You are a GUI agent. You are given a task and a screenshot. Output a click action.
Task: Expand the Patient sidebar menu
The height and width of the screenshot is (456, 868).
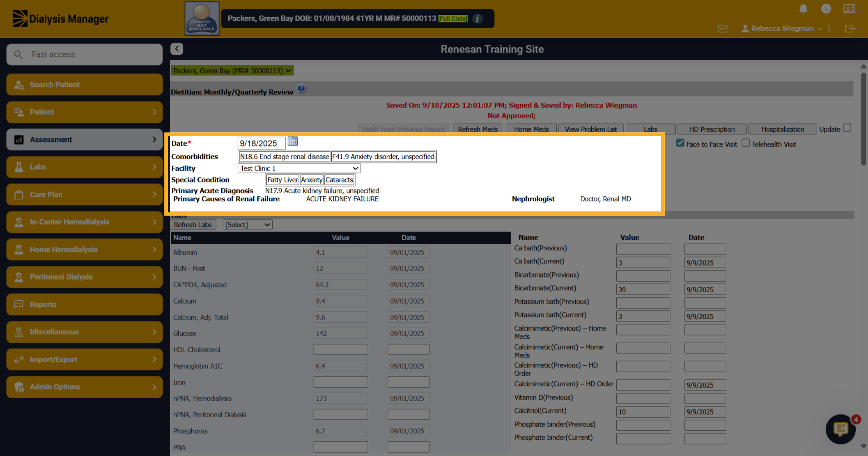84,112
